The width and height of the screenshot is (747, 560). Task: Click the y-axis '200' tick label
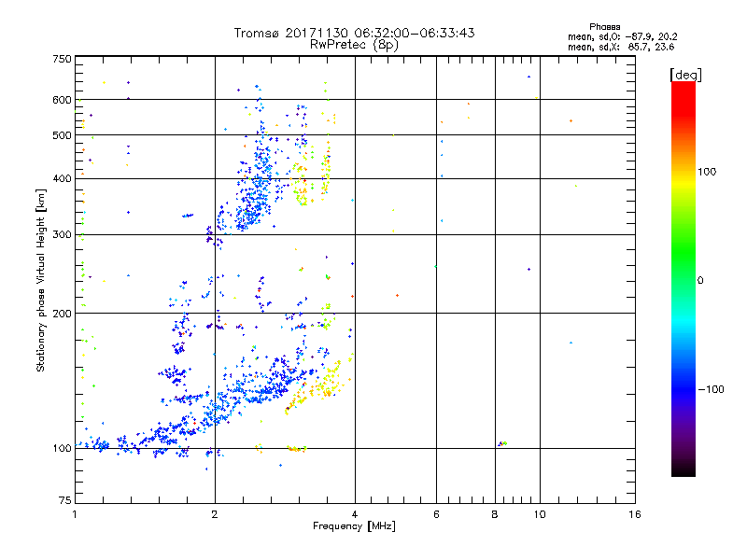pos(62,314)
